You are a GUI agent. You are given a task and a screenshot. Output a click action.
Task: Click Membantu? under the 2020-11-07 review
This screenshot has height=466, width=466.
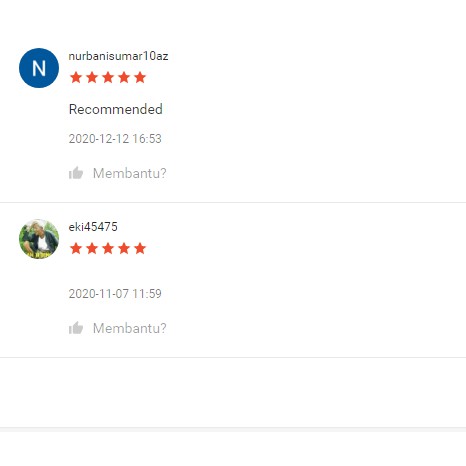click(130, 328)
